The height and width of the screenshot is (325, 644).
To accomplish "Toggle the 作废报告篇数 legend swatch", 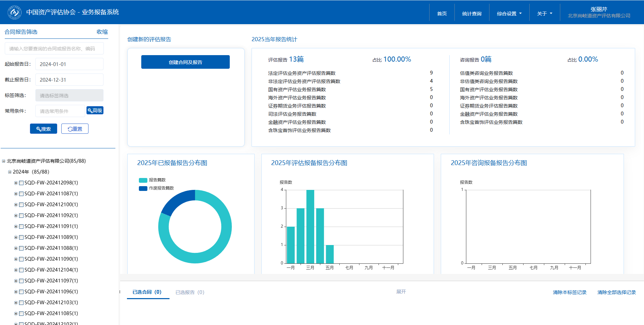I will [x=143, y=188].
